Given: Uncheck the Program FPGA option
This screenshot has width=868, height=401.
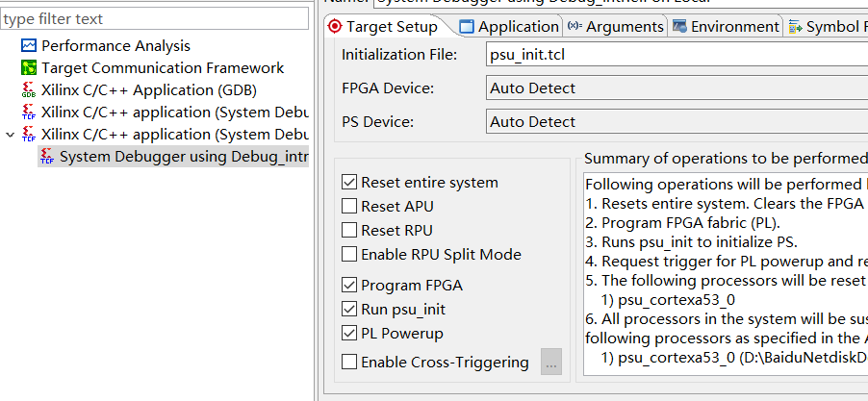Looking at the screenshot, I should 349,286.
